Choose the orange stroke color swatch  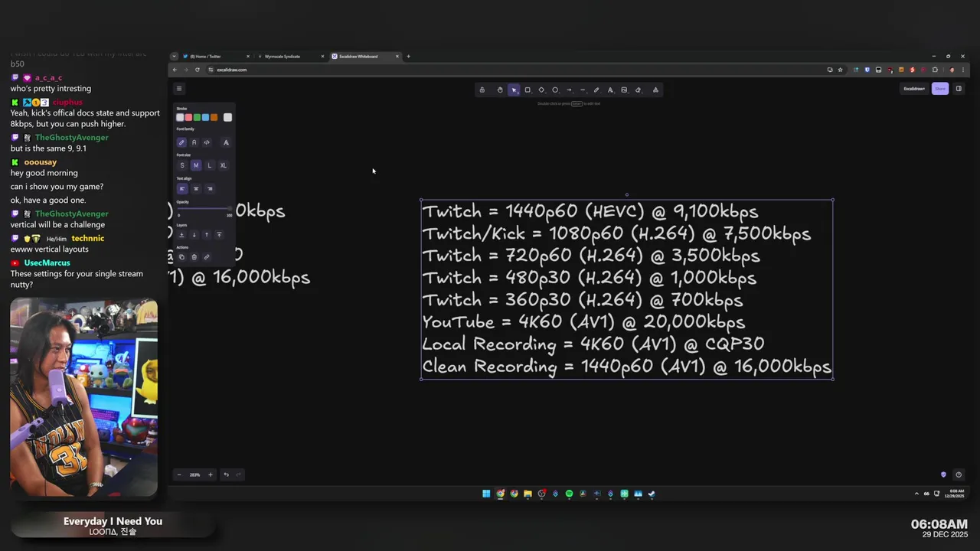(214, 117)
